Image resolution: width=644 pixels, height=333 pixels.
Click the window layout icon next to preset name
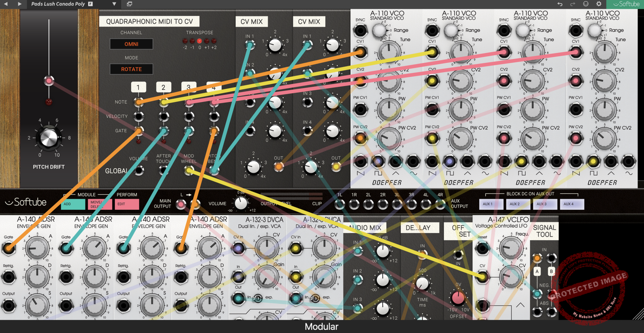(130, 4)
